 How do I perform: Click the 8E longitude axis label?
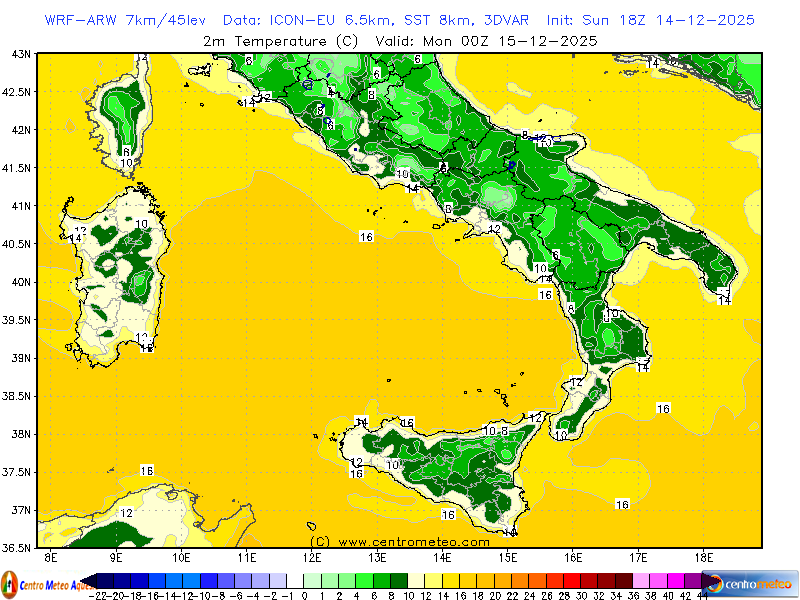(50, 557)
